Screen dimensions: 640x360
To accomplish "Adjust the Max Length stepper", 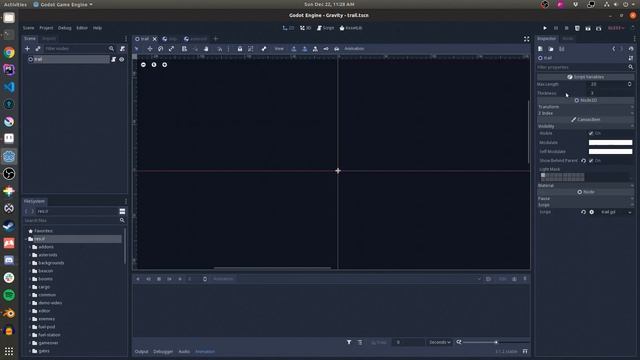I will tap(629, 84).
